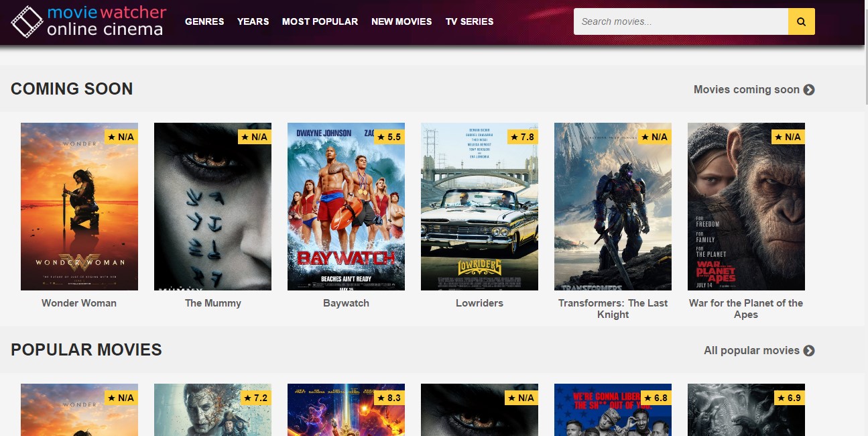Click The Mummy poster in Coming Soon
The width and height of the screenshot is (868, 436).
pyautogui.click(x=212, y=207)
